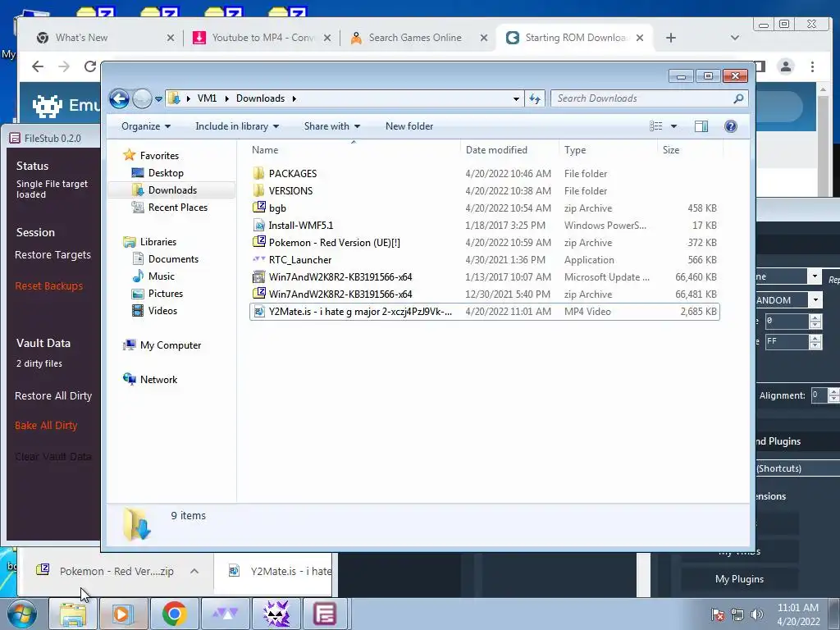Click the Explorer help icon
Viewport: 840px width, 630px height.
[x=731, y=126]
